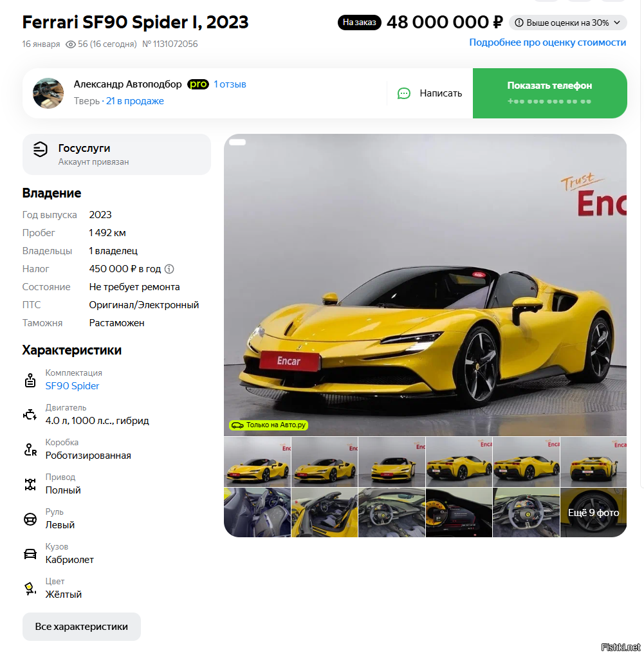Click the paint icon next to Цвет
644x655 pixels.
pos(30,589)
